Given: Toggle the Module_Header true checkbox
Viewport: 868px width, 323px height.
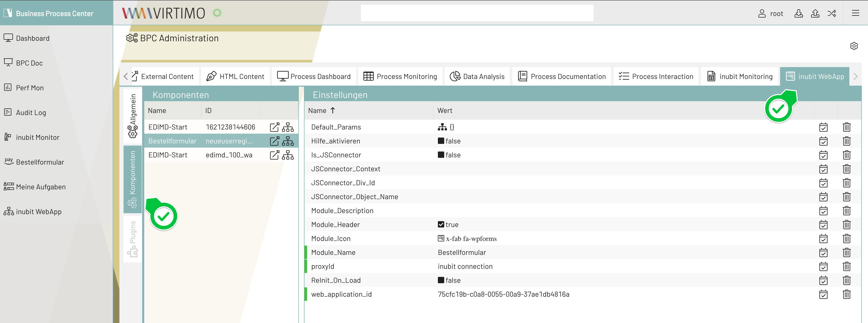Looking at the screenshot, I should 441,224.
